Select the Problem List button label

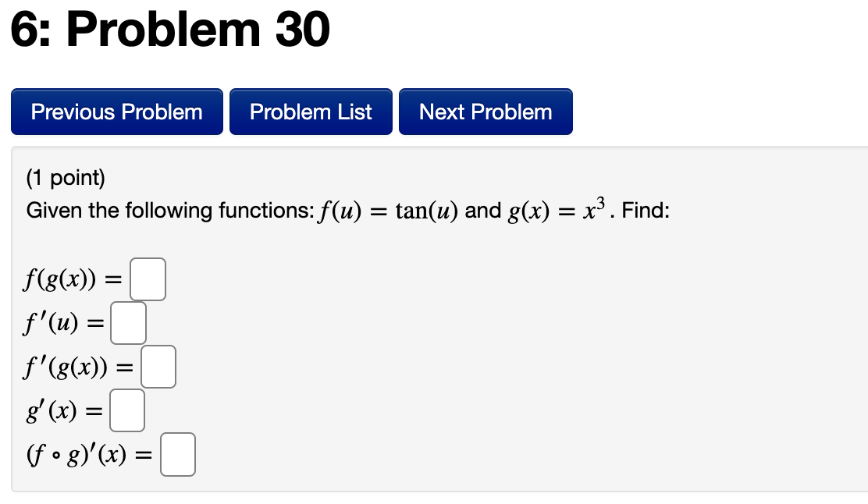click(x=310, y=112)
